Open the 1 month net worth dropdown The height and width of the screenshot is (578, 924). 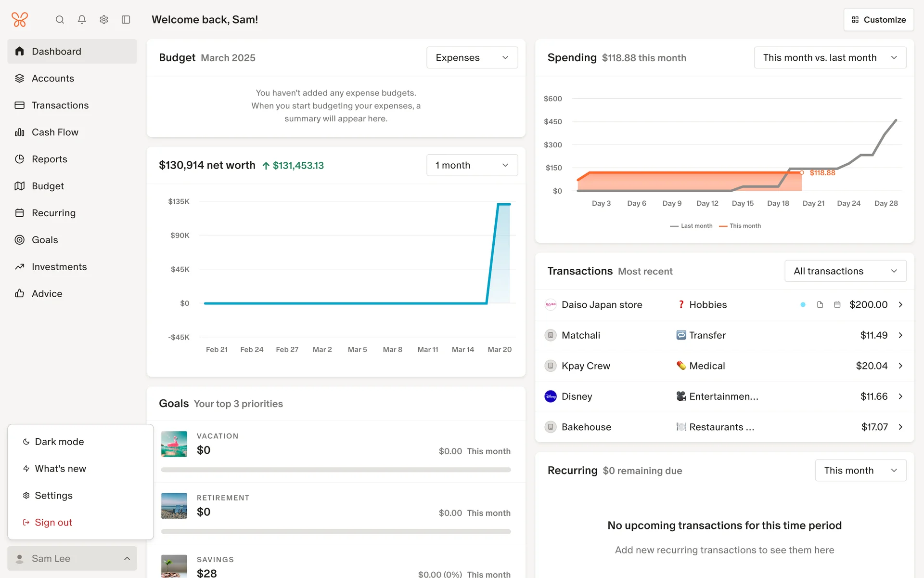[x=472, y=165]
